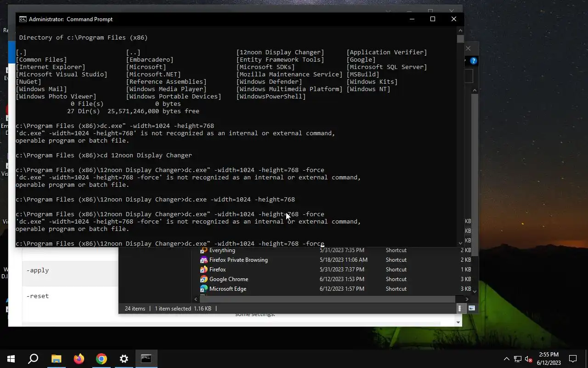Viewport: 588px width, 368px height.
Task: Click the File Explorer vertical scroll up arrow
Action: [x=475, y=90]
